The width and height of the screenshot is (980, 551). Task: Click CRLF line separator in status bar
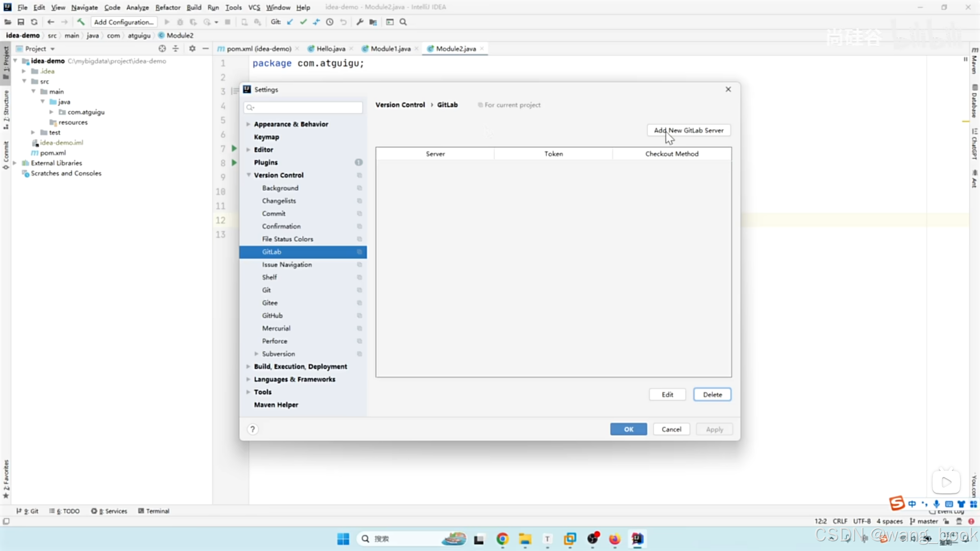click(840, 521)
